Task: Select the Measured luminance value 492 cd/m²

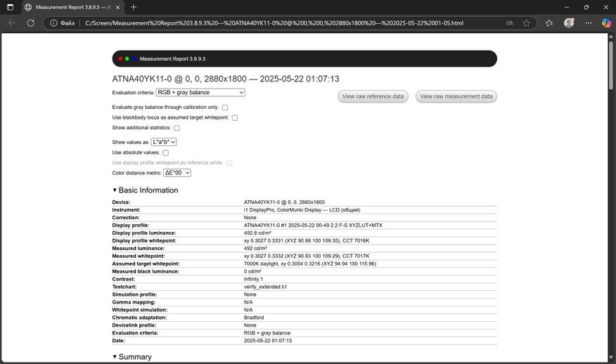Action: pyautogui.click(x=255, y=249)
